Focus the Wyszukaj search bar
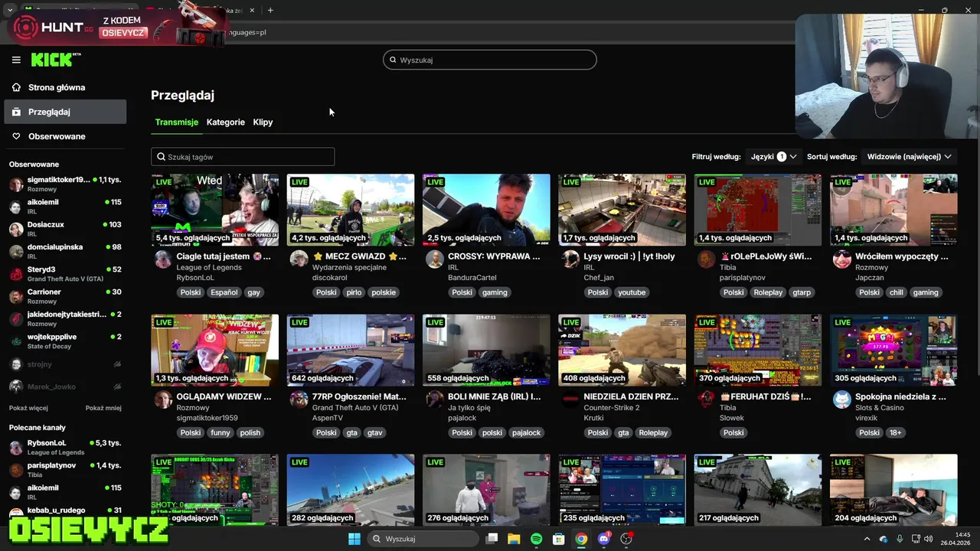The width and height of the screenshot is (980, 551). coord(490,60)
